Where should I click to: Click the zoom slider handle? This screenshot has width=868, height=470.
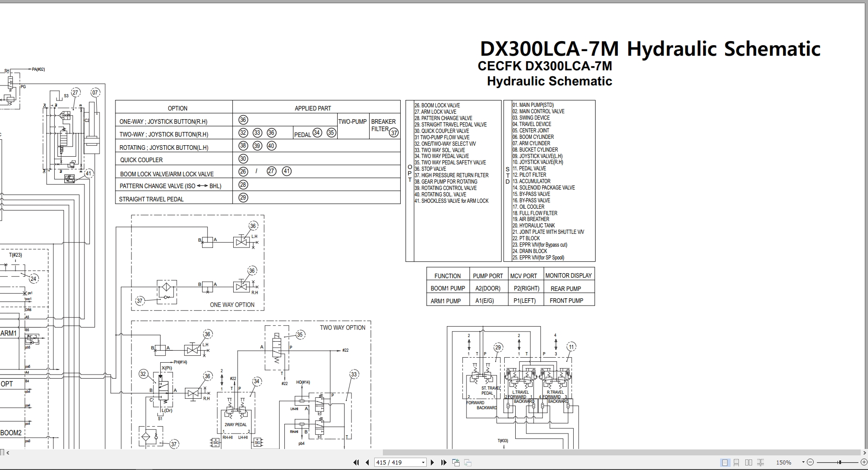pos(840,462)
